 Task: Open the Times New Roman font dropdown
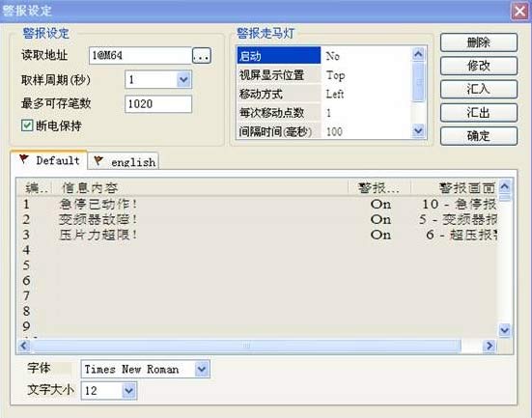[202, 369]
